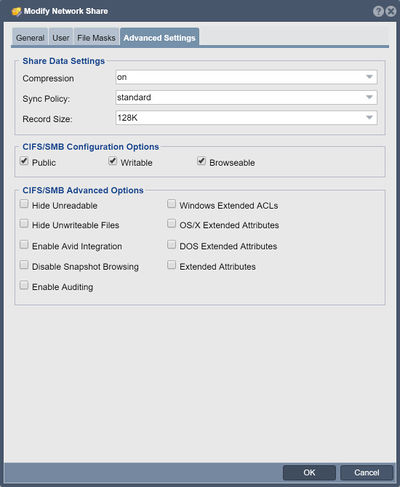Click the Record Size field showing 128K
Viewport: 400px width, 487px height.
point(246,118)
